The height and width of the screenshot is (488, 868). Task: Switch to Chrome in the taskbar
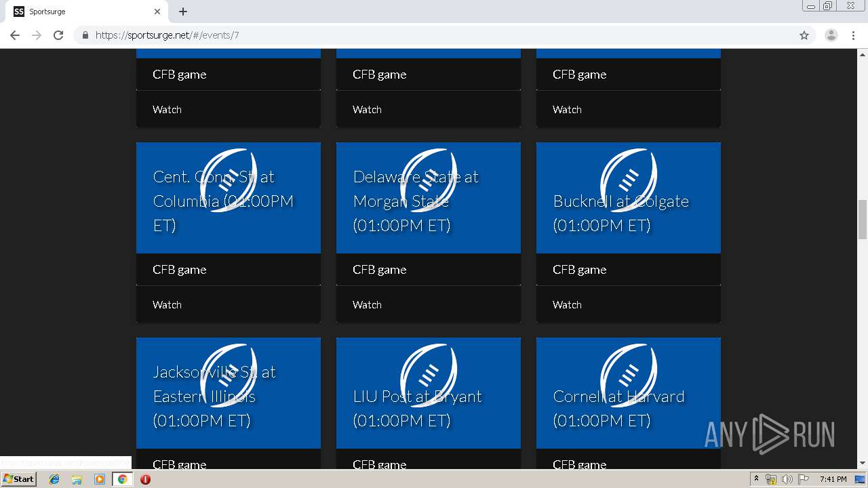123,479
